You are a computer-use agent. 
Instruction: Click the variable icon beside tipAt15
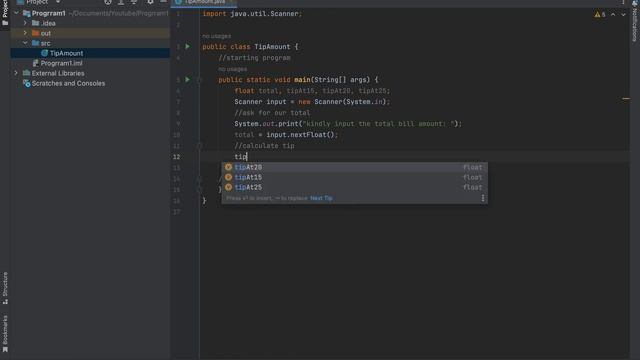coord(229,177)
